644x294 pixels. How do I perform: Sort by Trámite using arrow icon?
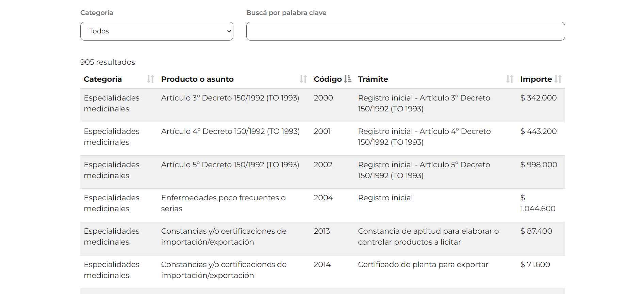pos(509,79)
